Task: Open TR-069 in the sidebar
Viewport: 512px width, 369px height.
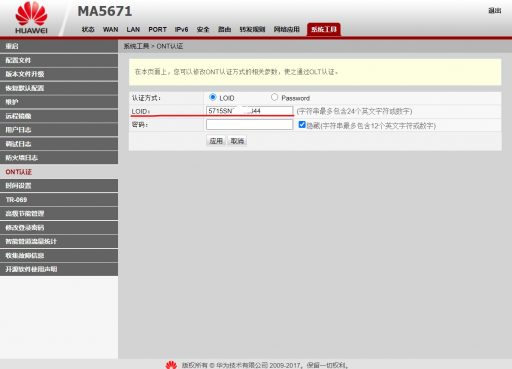Action: pos(59,200)
